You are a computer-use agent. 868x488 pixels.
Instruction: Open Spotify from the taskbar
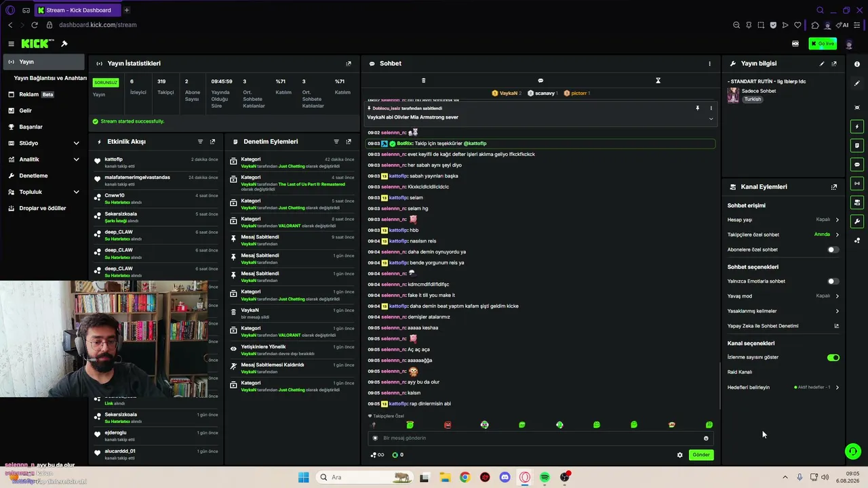545,477
